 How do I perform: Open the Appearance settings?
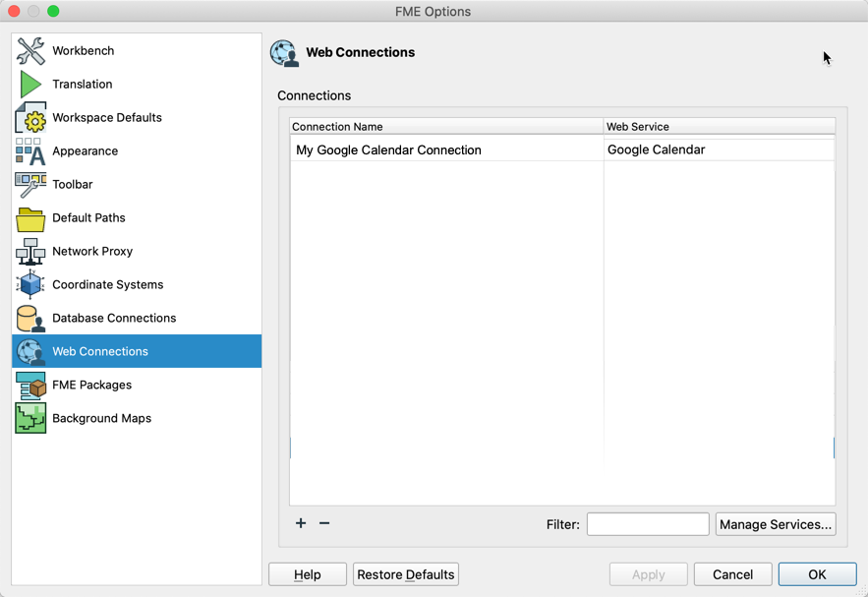137,151
